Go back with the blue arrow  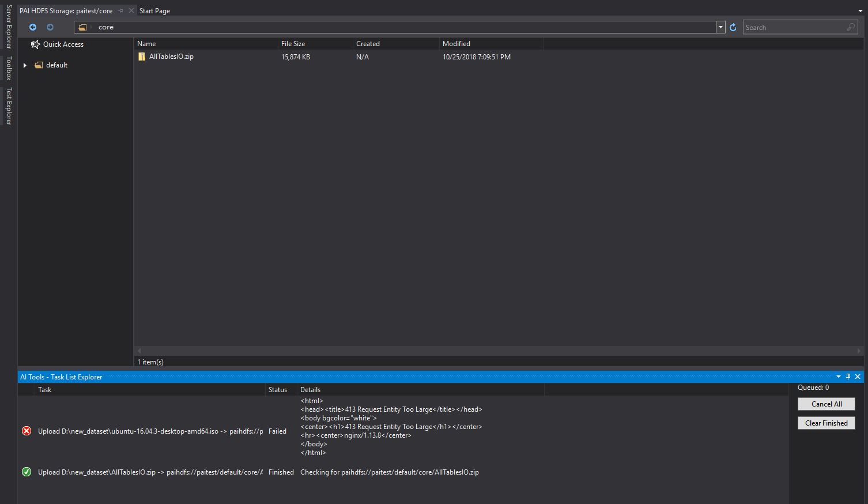coord(33,27)
